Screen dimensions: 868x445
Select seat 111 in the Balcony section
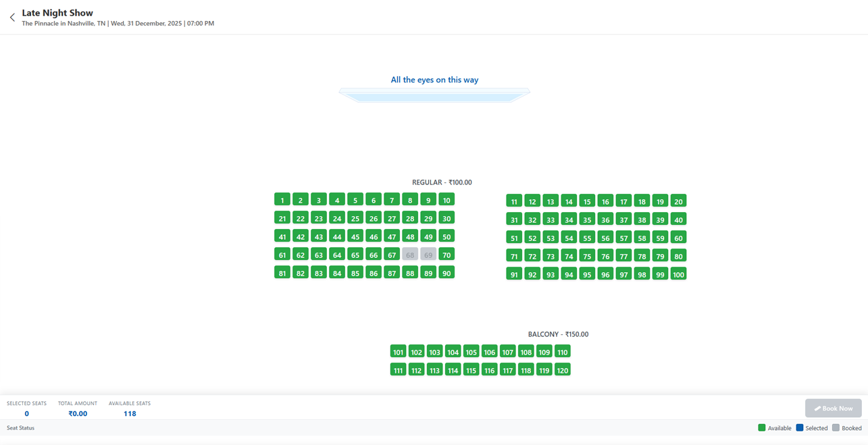pos(398,369)
